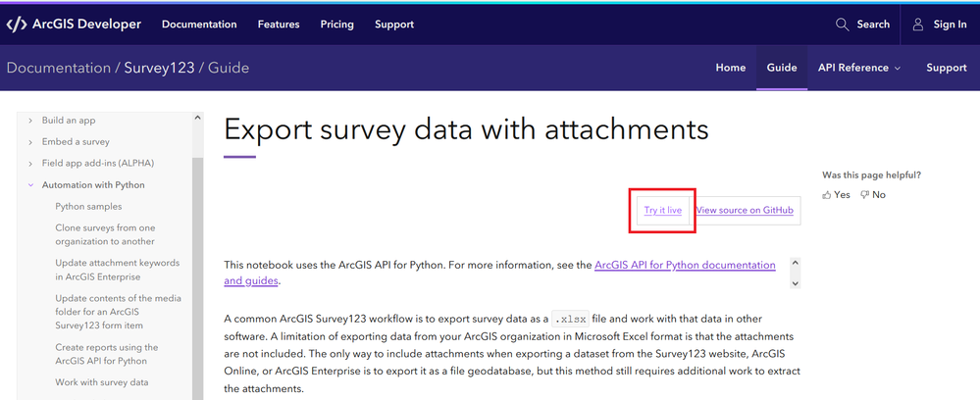Expand the Build an app item
This screenshot has height=400, width=980.
[31, 121]
